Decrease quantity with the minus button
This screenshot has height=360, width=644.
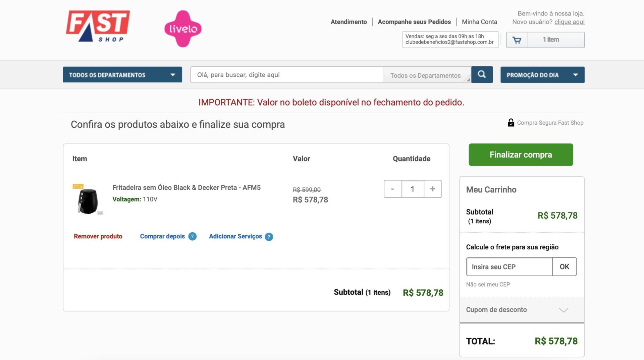(x=392, y=189)
